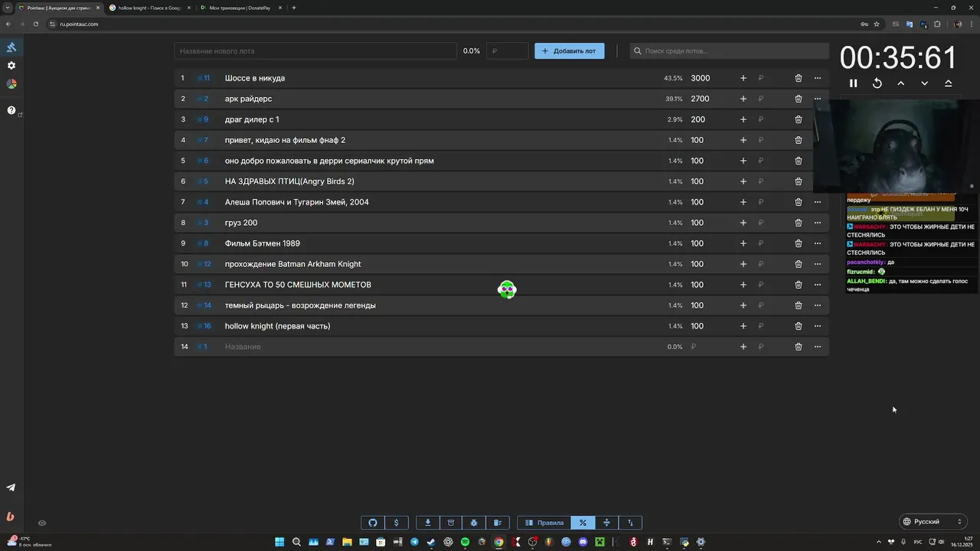980x551 pixels.
Task: Add amount to Шоссе в никуда lot
Action: point(743,78)
